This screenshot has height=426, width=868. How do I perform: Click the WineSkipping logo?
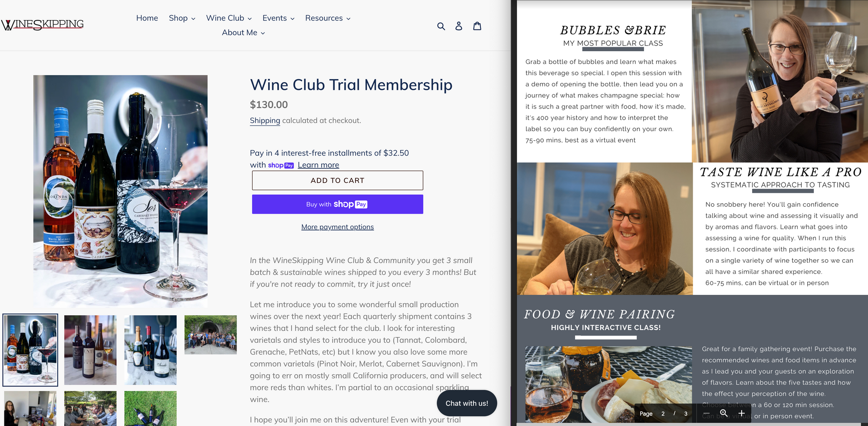click(x=43, y=25)
